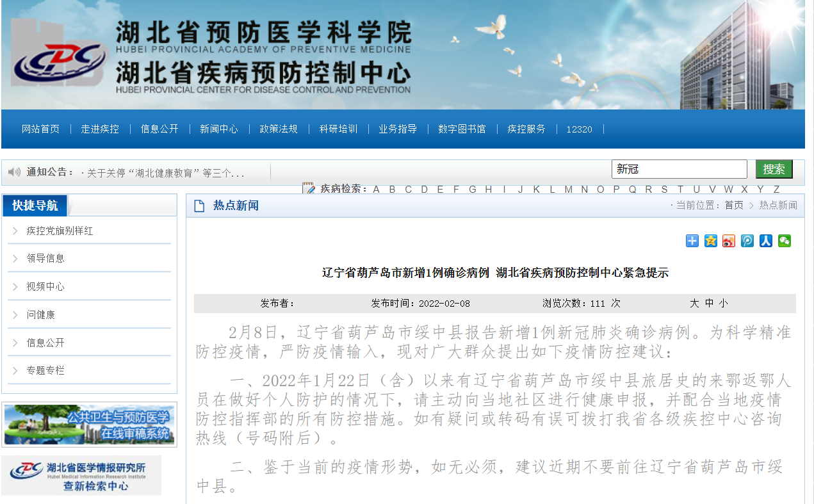Click arrow icon before 领导信息
Viewport: 814px width, 504px height.
[x=15, y=259]
